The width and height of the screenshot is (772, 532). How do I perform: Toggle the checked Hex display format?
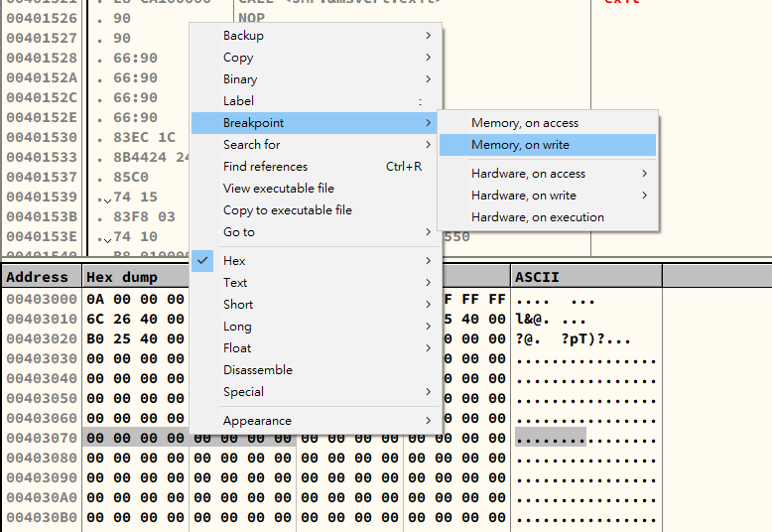coord(234,261)
